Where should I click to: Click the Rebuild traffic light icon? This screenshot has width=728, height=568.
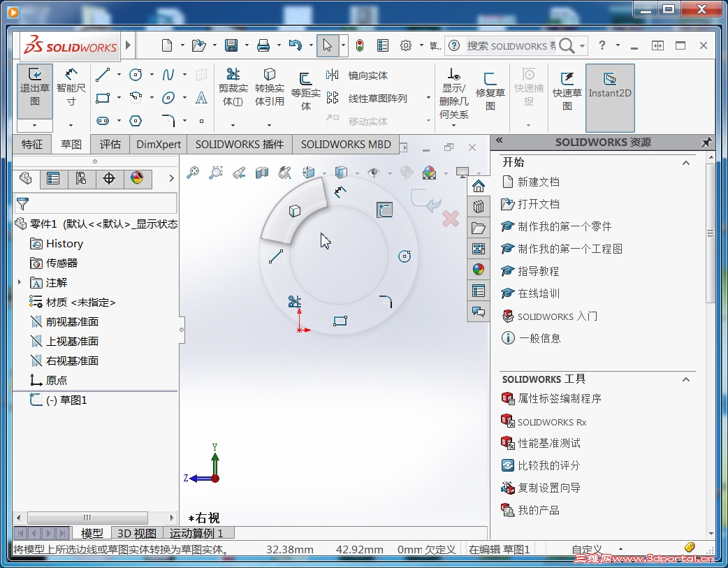(359, 45)
